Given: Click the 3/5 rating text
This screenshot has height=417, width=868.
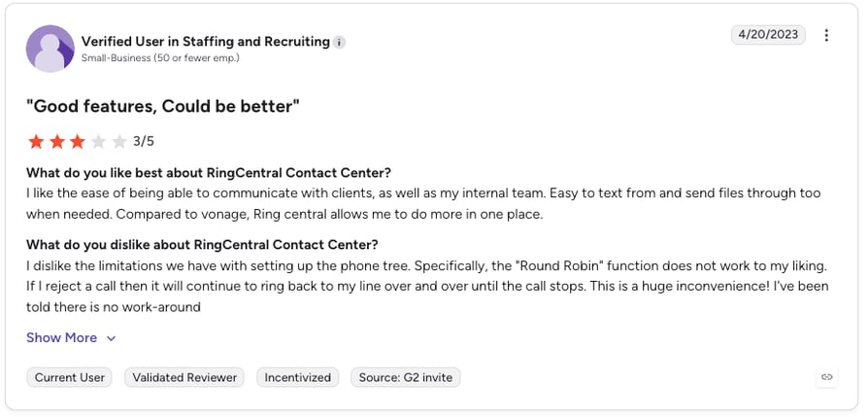Looking at the screenshot, I should (144, 142).
